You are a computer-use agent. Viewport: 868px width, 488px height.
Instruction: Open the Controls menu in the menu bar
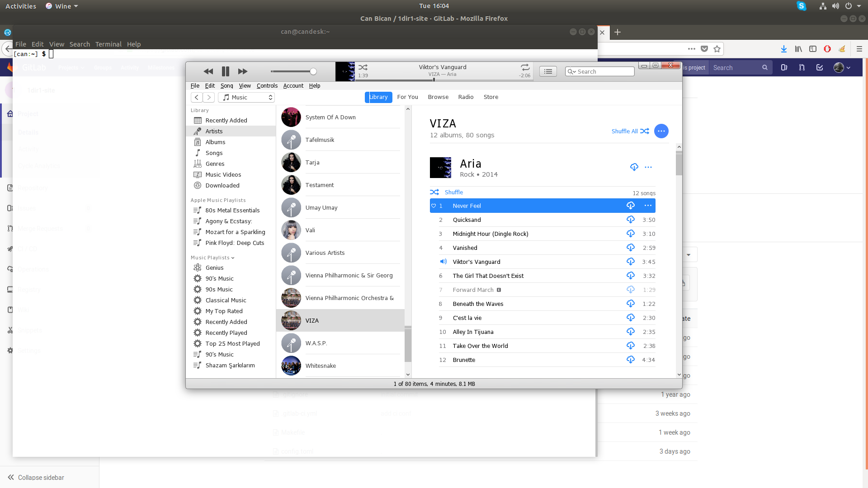point(266,85)
